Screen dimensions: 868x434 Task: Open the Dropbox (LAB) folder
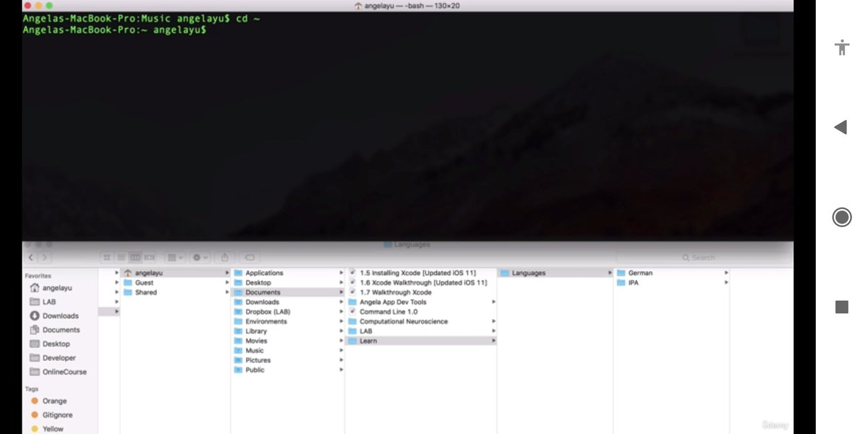pyautogui.click(x=288, y=312)
